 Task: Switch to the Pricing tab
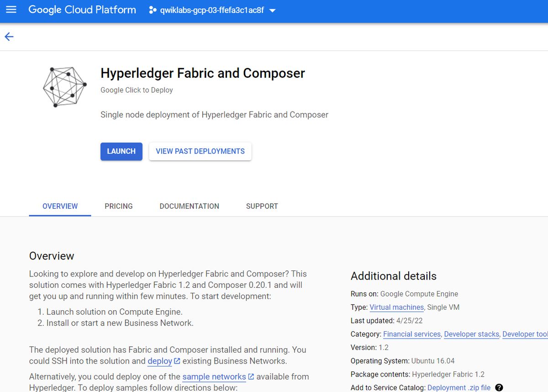coord(119,206)
